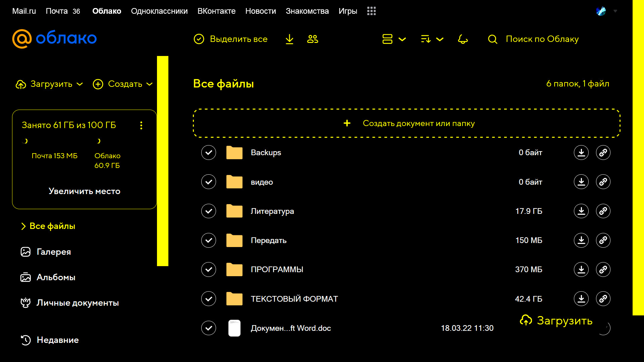
Task: Open Галерея in sidebar
Action: point(46,252)
